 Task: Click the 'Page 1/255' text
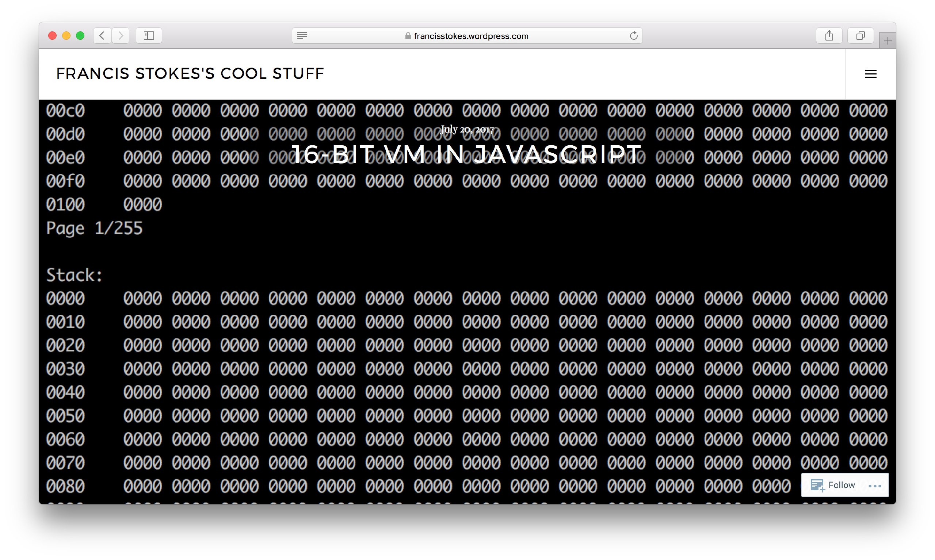click(94, 228)
